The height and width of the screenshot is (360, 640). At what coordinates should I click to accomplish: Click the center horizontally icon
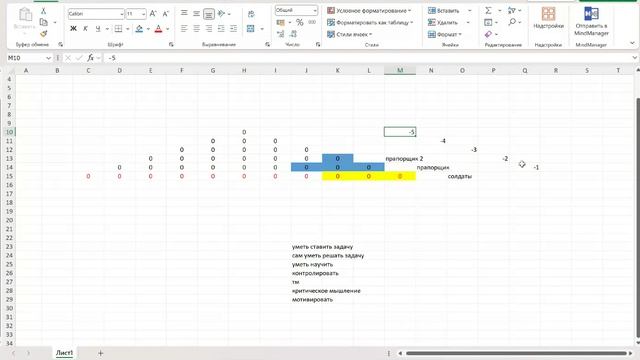coord(196,29)
